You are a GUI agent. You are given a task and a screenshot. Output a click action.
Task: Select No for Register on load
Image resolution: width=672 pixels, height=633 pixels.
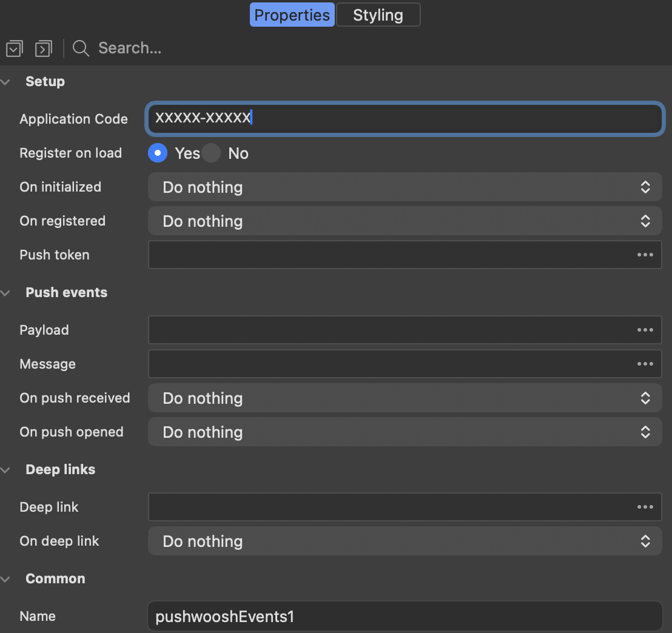(211, 153)
